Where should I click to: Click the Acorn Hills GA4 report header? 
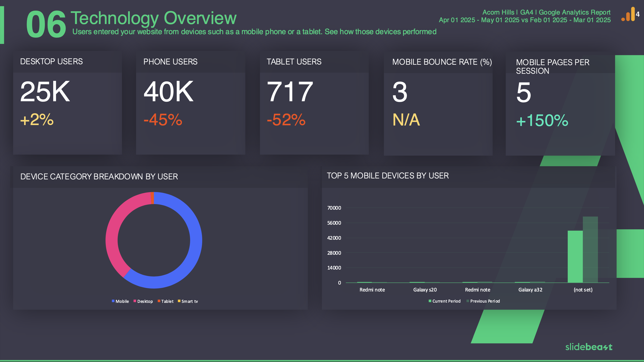click(546, 12)
